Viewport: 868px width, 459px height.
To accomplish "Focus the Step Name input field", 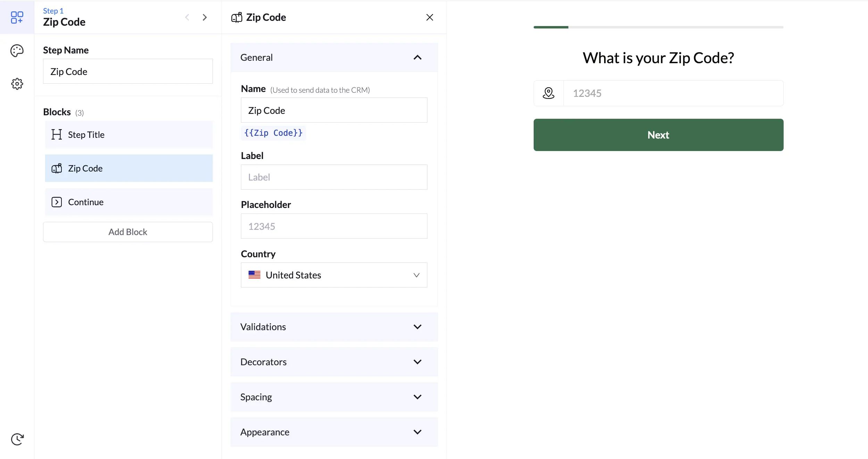I will click(128, 71).
